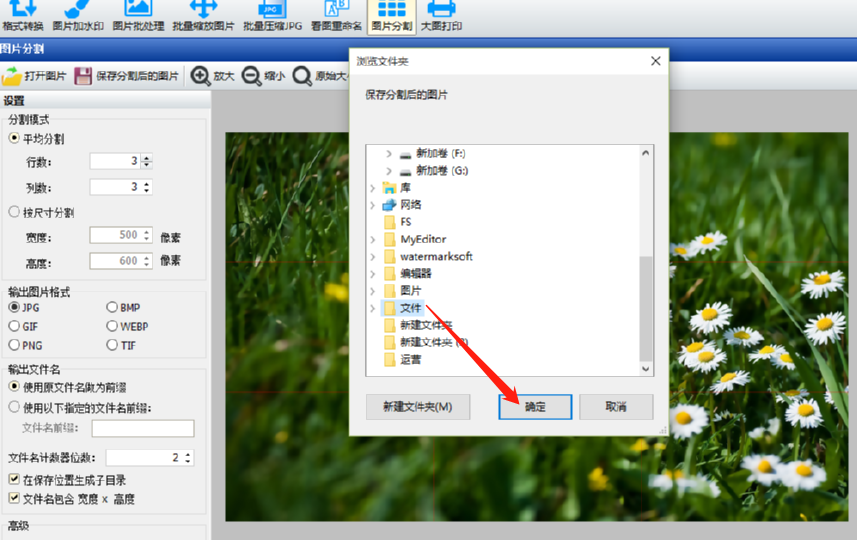Select the MyEditor folder

point(415,239)
